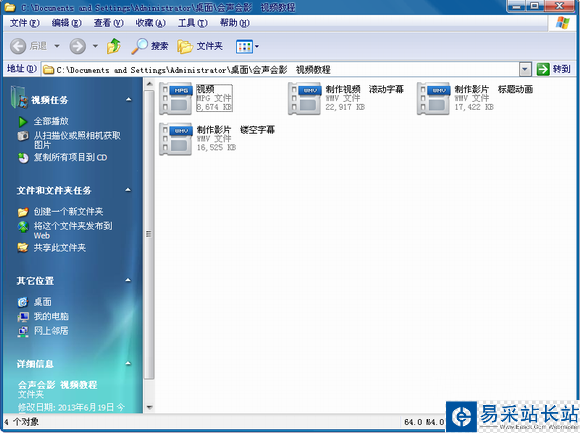Click the CD icon beside 复制所有项目到 CD
The image size is (580, 433).
coord(23,158)
